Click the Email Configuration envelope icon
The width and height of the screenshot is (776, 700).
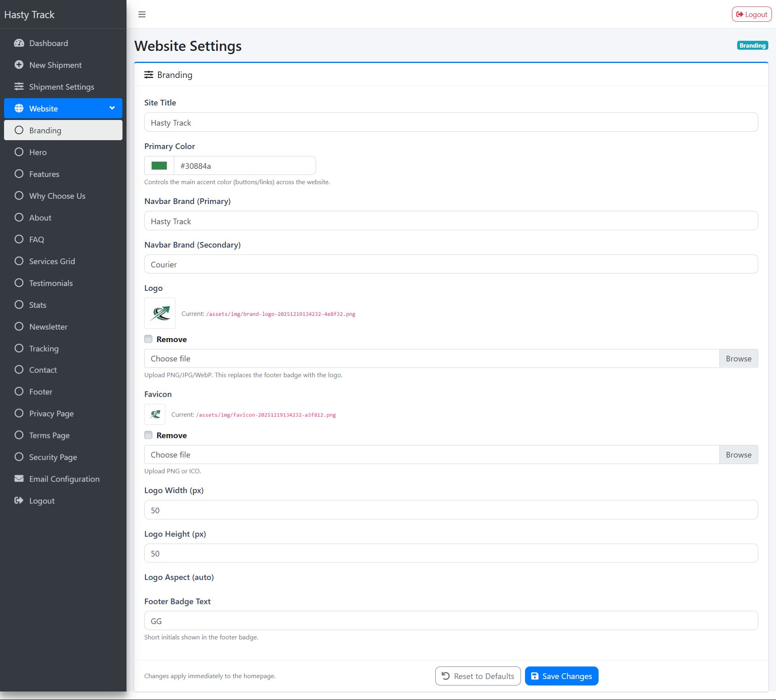coord(19,479)
